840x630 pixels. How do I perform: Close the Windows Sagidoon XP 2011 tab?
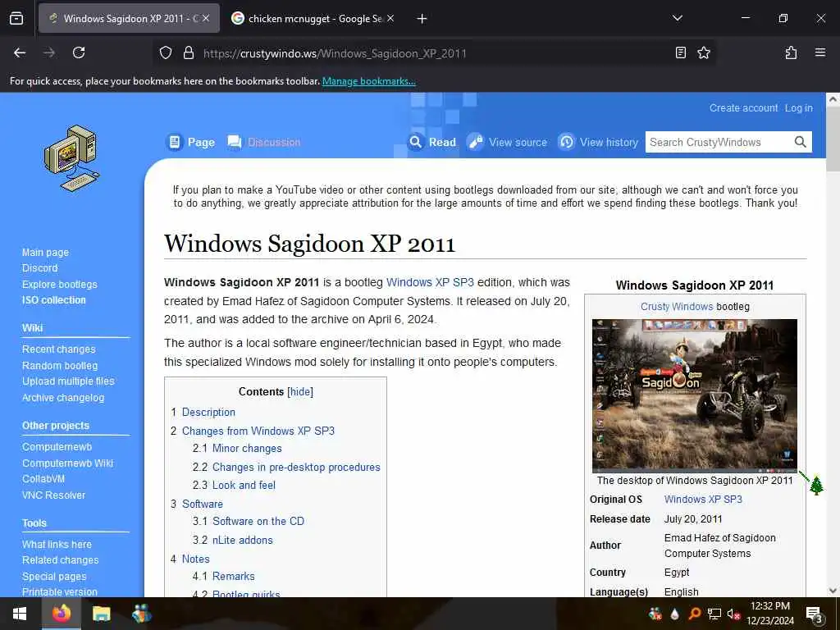point(206,18)
